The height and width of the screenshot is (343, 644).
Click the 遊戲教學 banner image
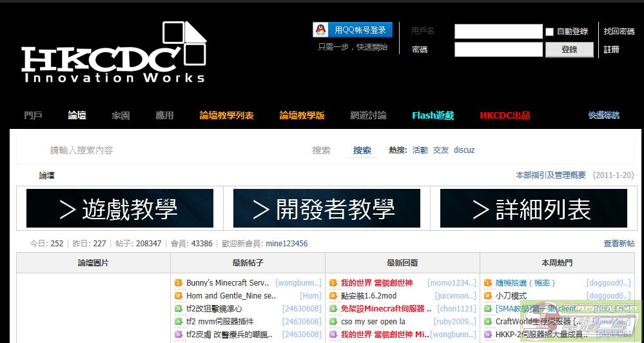(120, 208)
